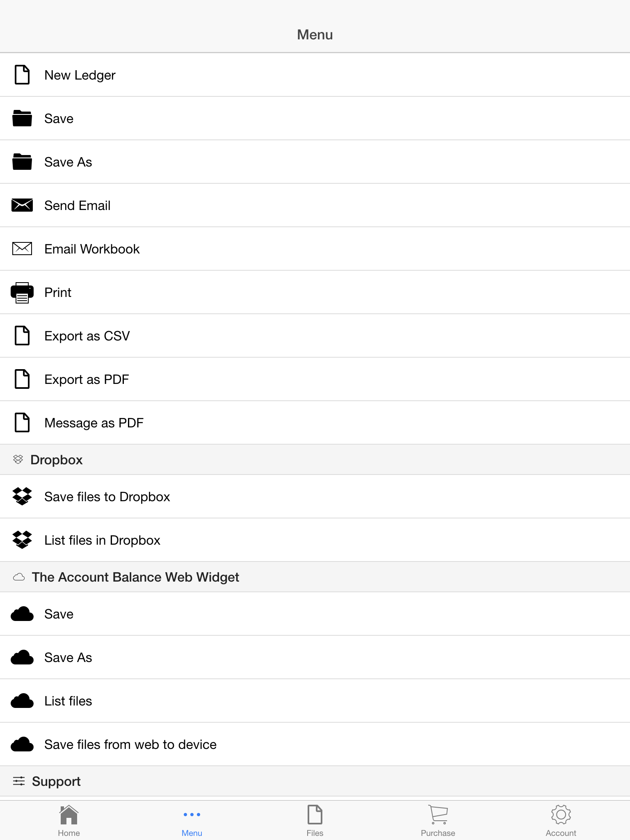
Task: Tap the Support section header
Action: pos(315,781)
